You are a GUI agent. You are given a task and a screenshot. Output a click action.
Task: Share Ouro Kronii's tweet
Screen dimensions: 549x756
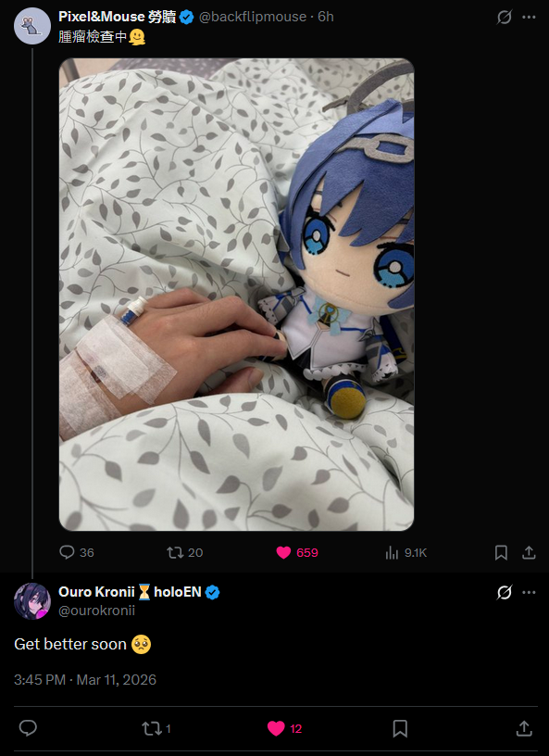[x=524, y=728]
